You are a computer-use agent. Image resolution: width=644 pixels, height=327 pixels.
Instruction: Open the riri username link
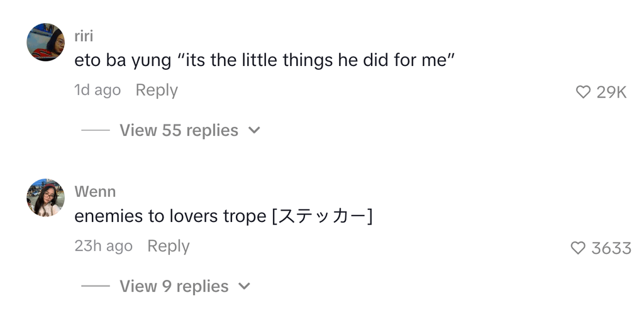84,36
